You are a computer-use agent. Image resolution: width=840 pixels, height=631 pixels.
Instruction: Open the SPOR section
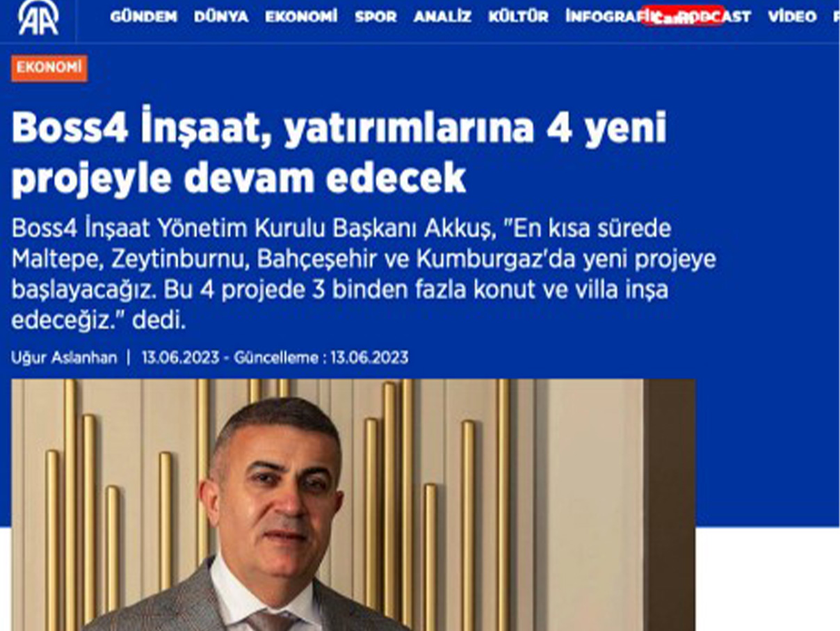[x=375, y=17]
